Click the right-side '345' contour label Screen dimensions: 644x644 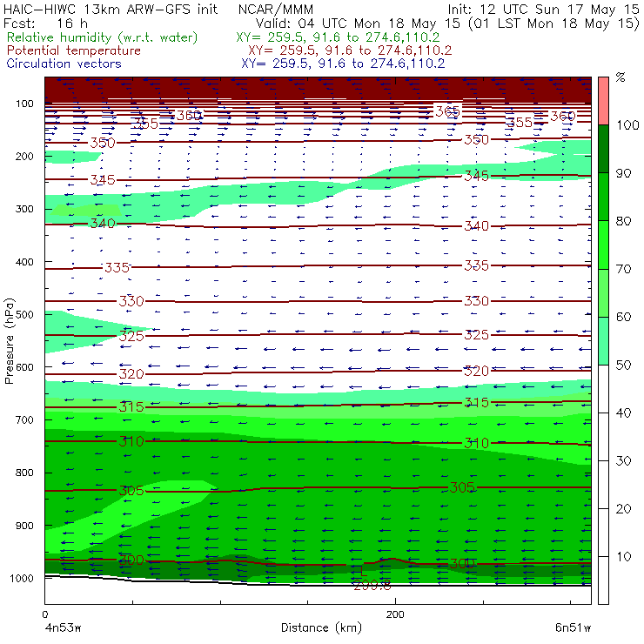pyautogui.click(x=476, y=176)
